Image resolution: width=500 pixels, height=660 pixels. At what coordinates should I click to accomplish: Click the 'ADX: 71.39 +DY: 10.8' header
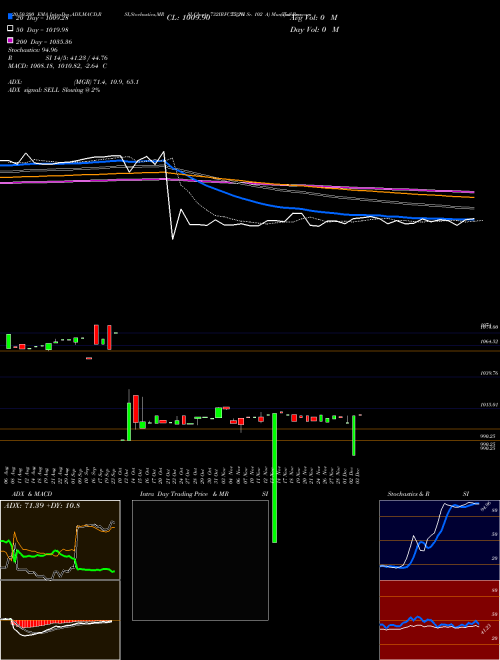(42, 505)
